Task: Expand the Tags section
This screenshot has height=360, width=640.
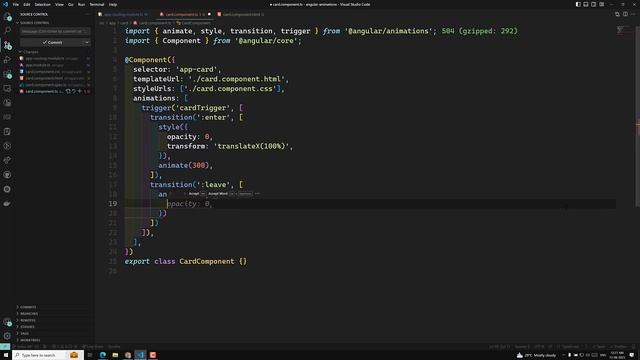Action: coord(24,333)
